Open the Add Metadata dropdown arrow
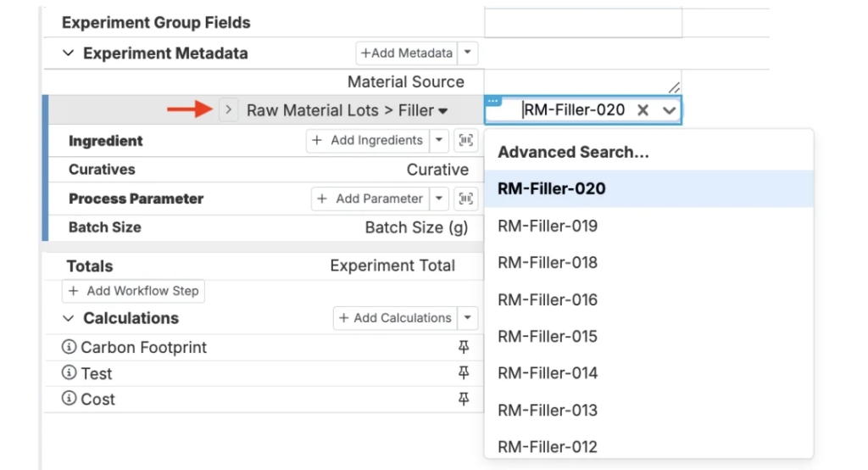The width and height of the screenshot is (868, 470). pos(468,53)
